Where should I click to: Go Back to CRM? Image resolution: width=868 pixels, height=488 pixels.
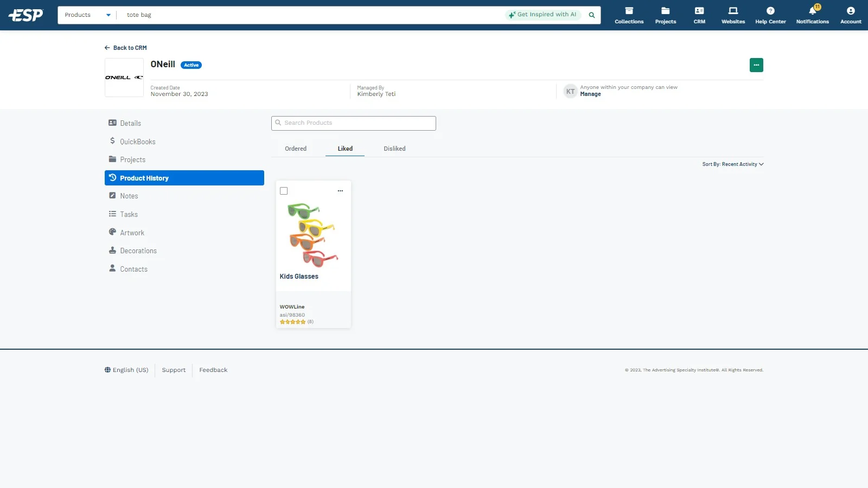[x=125, y=48]
